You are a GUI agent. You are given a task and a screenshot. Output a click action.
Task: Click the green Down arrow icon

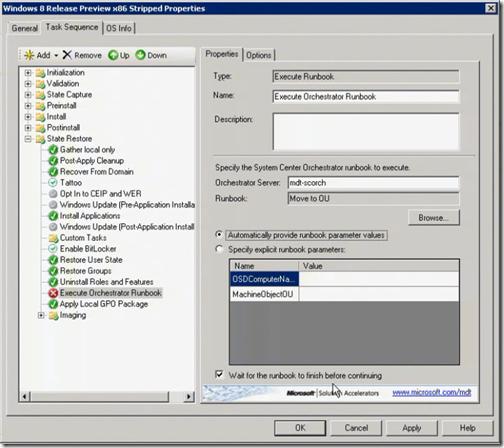pyautogui.click(x=140, y=55)
